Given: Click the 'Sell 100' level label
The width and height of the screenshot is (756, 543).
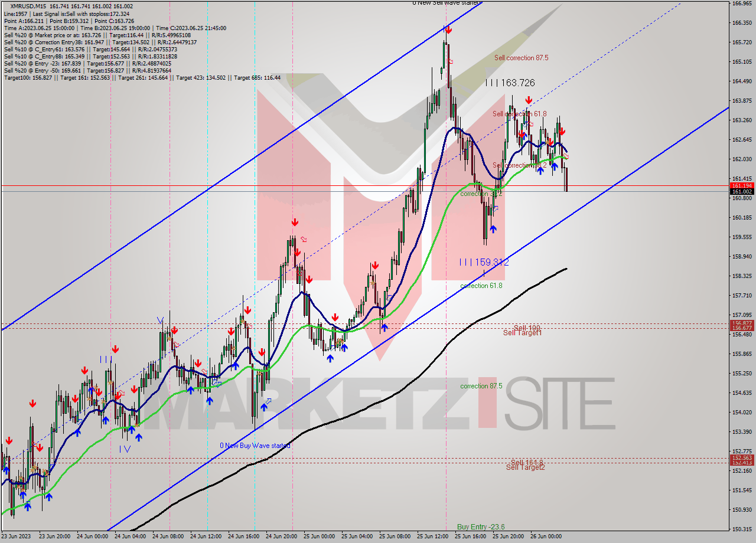Looking at the screenshot, I should click(x=527, y=328).
